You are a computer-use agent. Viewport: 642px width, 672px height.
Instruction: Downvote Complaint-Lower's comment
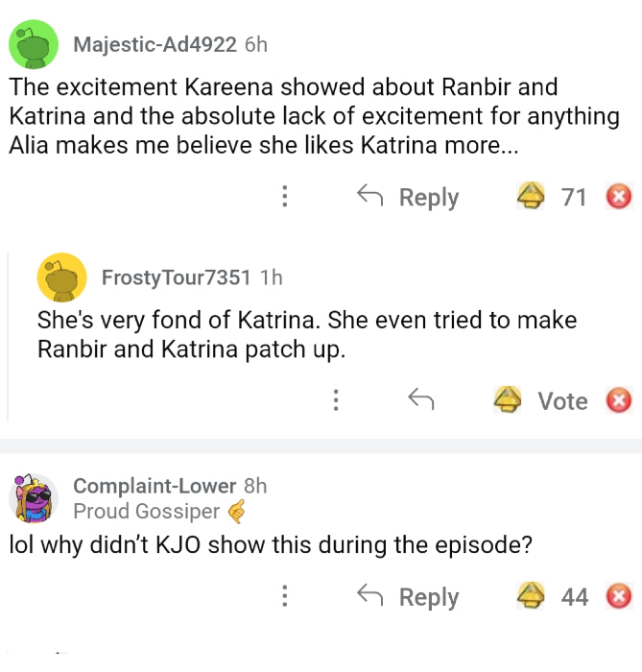pyautogui.click(x=620, y=596)
